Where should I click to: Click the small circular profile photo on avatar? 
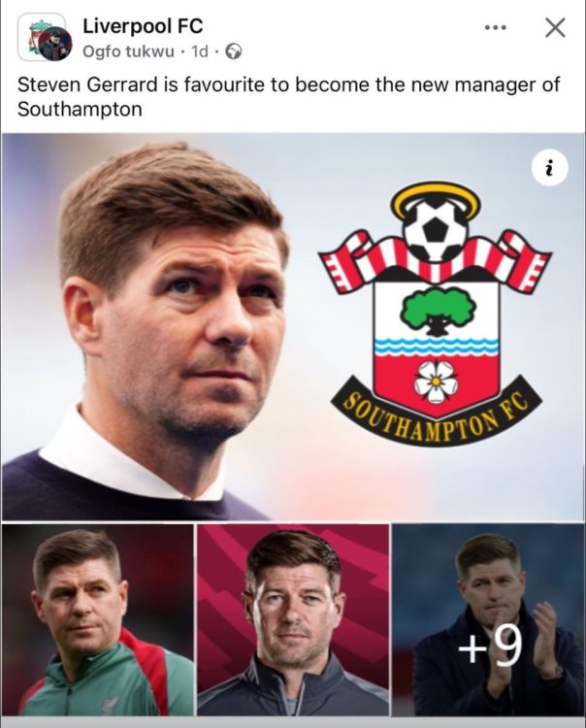(55, 44)
